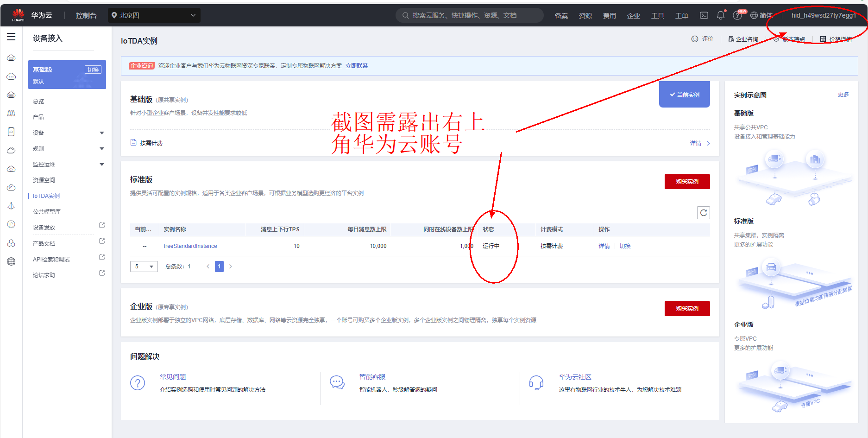Click the 智能客服 chat bubble icon

[337, 383]
